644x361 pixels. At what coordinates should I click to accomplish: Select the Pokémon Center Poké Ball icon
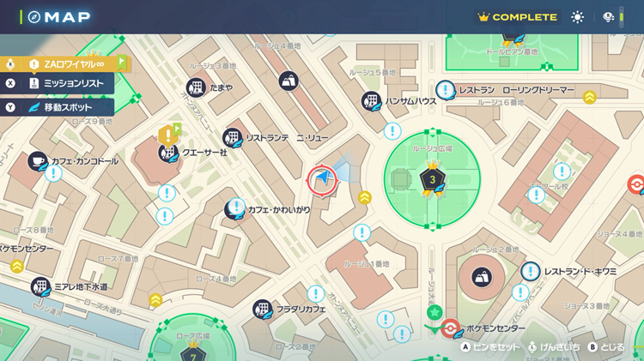tap(447, 329)
